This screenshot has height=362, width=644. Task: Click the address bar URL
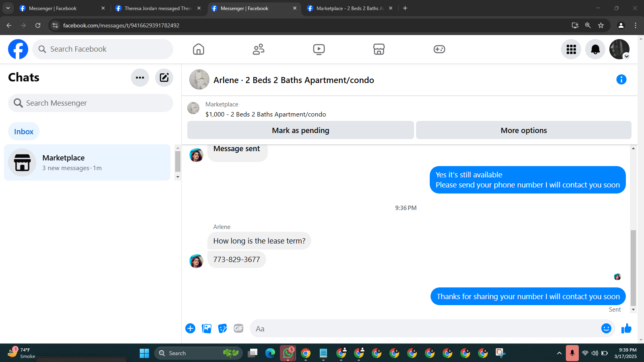(x=121, y=25)
